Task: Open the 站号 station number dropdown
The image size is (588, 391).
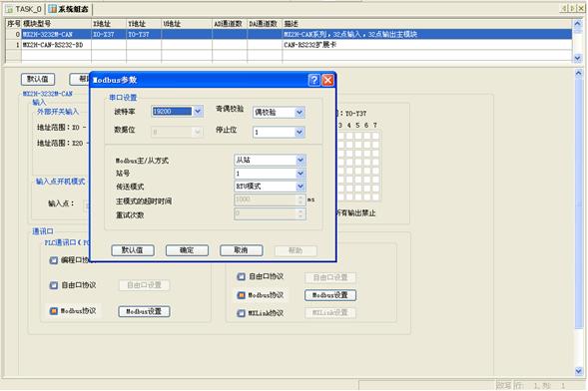Action: pyautogui.click(x=300, y=173)
